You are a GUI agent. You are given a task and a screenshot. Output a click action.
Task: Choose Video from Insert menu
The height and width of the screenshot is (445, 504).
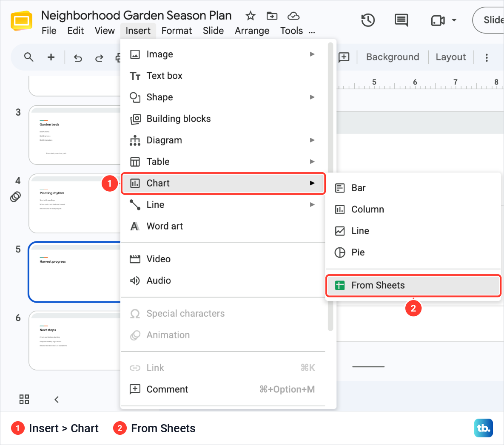[x=223, y=259]
